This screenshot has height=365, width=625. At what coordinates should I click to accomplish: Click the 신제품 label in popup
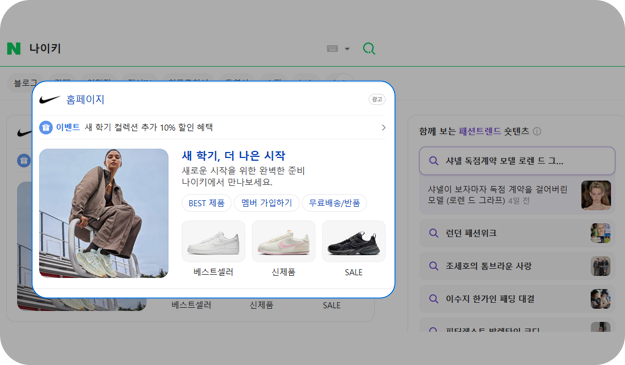(x=283, y=272)
